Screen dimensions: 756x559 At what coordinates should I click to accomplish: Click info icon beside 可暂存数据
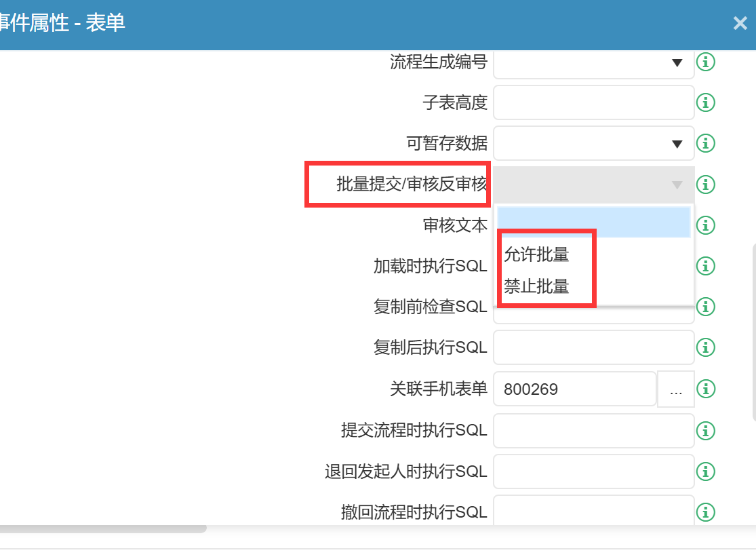(x=706, y=144)
